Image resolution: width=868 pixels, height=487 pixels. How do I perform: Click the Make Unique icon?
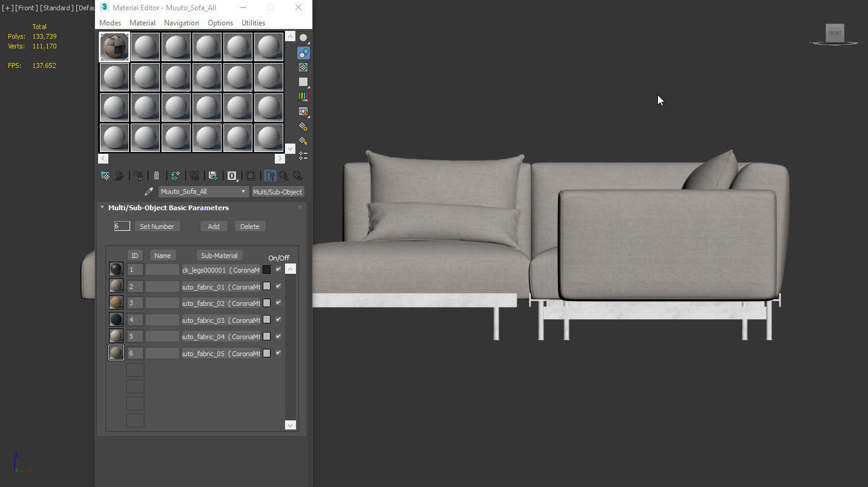point(194,176)
